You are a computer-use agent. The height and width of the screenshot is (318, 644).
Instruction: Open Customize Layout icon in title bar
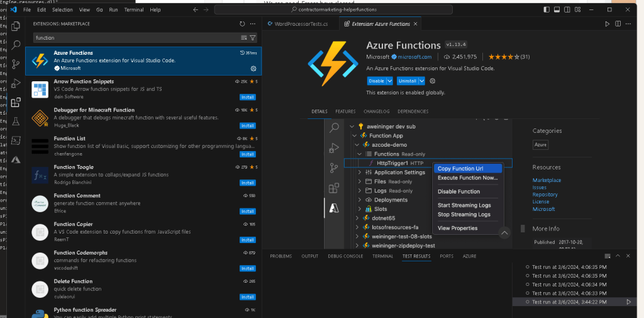point(577,9)
